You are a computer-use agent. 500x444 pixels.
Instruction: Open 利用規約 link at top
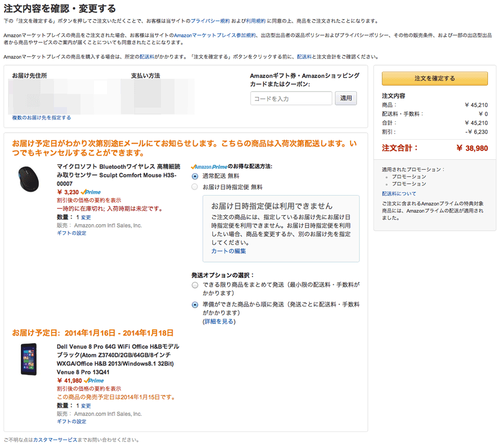pos(256,21)
